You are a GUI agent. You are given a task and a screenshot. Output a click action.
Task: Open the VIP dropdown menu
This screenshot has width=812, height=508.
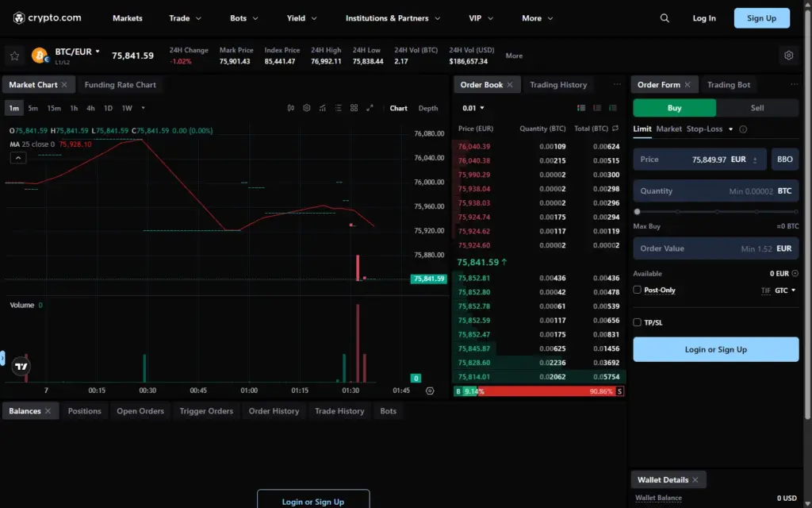coord(481,18)
